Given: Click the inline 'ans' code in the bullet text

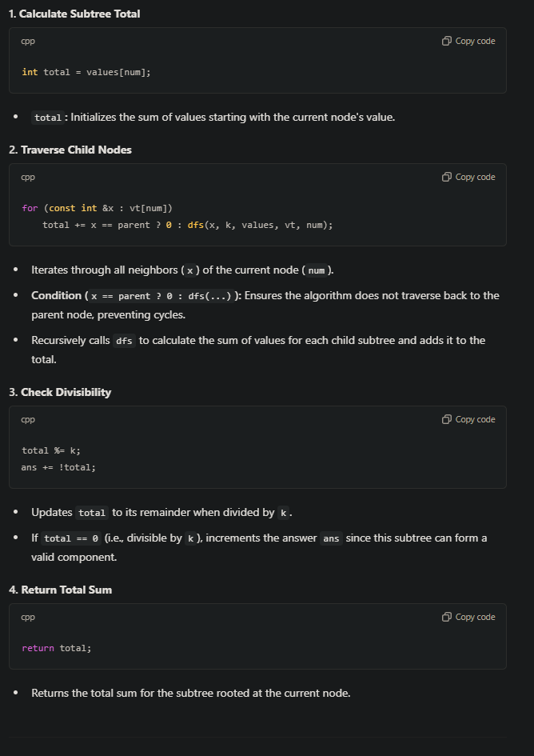Looking at the screenshot, I should (x=331, y=538).
